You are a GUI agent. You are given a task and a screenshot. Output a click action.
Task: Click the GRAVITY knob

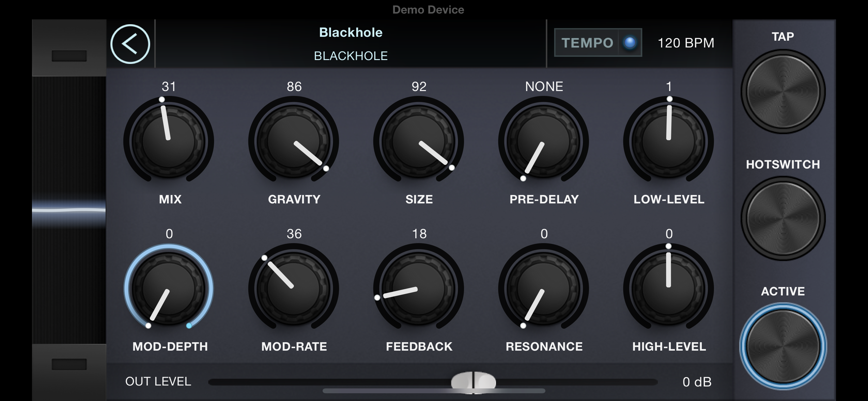(x=294, y=140)
